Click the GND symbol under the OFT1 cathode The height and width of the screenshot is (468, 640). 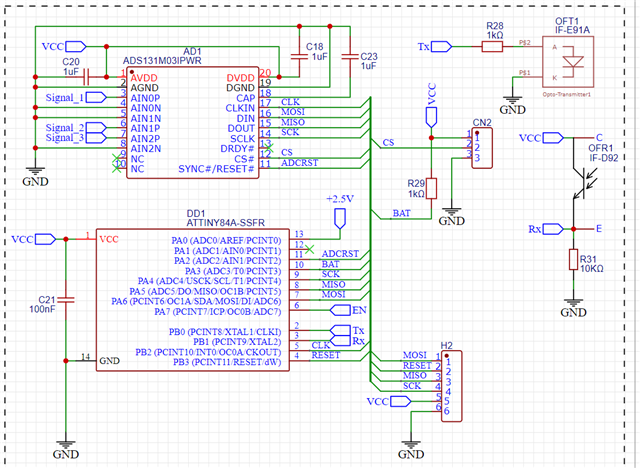[x=513, y=100]
